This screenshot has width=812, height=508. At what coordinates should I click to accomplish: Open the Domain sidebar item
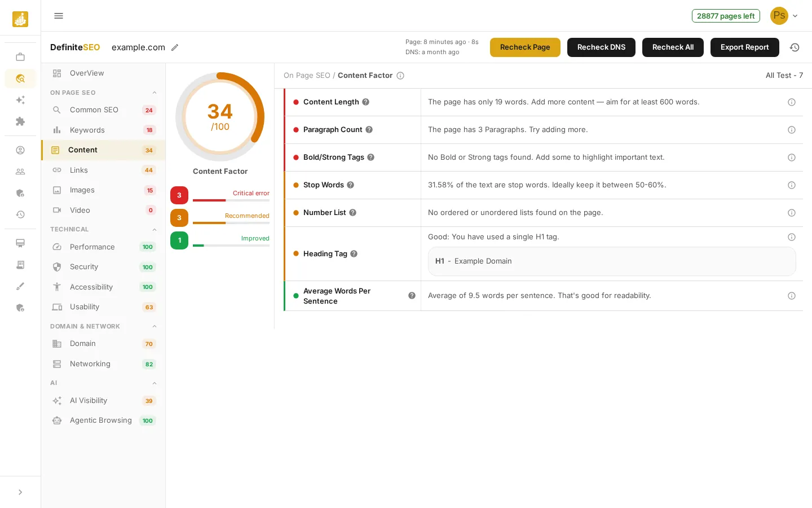104,344
